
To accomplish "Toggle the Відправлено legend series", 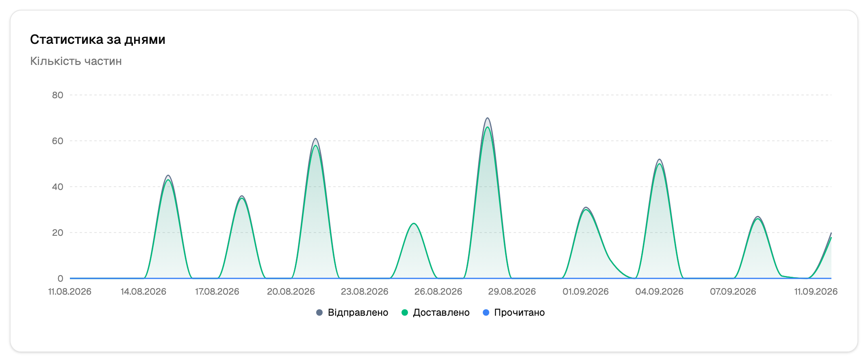I will click(352, 312).
